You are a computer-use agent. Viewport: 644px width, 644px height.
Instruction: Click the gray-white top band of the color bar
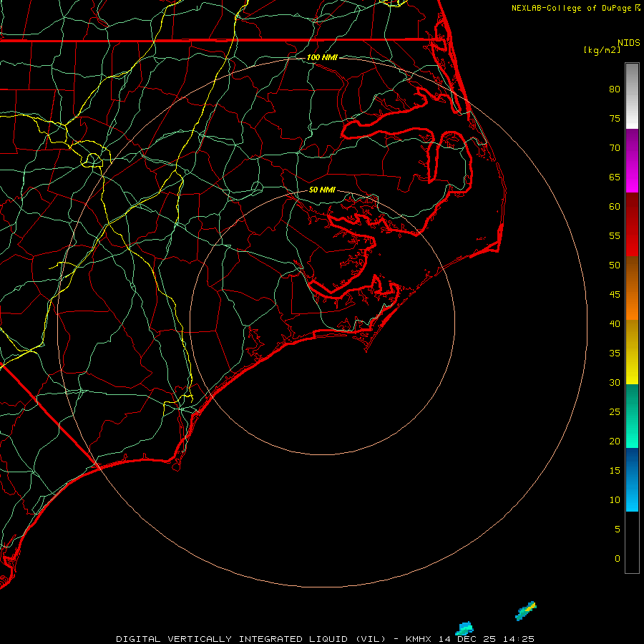click(632, 96)
